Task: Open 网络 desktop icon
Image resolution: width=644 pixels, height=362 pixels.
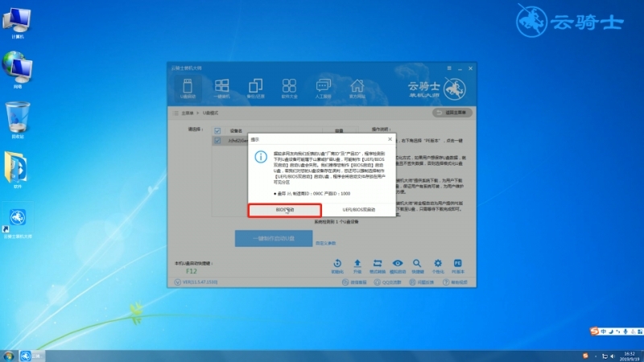Action: 17,70
